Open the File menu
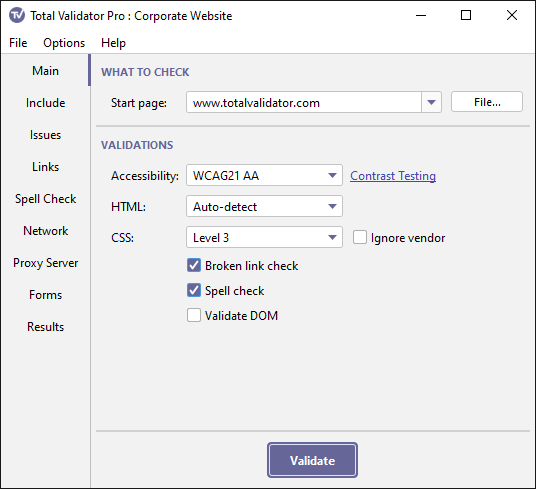Image resolution: width=536 pixels, height=489 pixels. click(18, 43)
